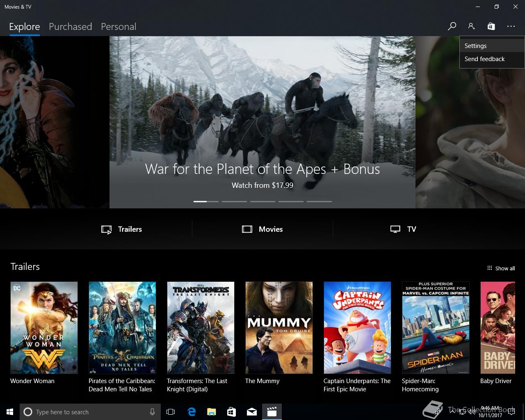This screenshot has height=420, width=525.
Task: Click the taskbar search box
Action: (90, 412)
